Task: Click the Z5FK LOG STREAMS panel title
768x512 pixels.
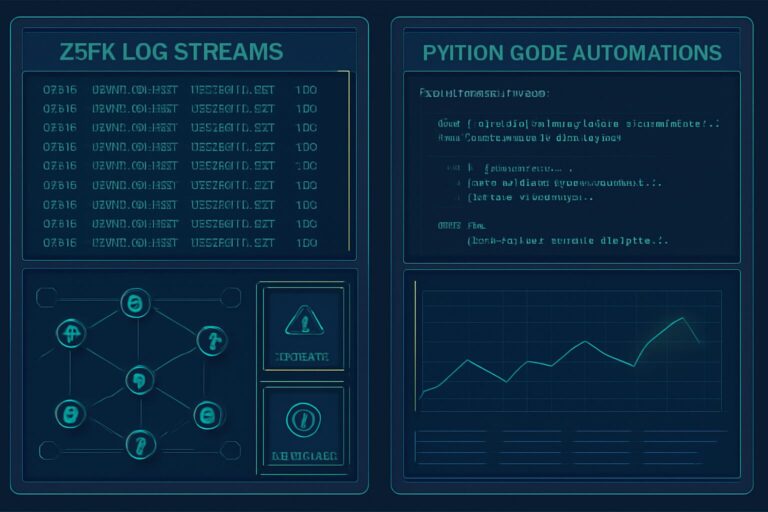Action: tap(171, 52)
